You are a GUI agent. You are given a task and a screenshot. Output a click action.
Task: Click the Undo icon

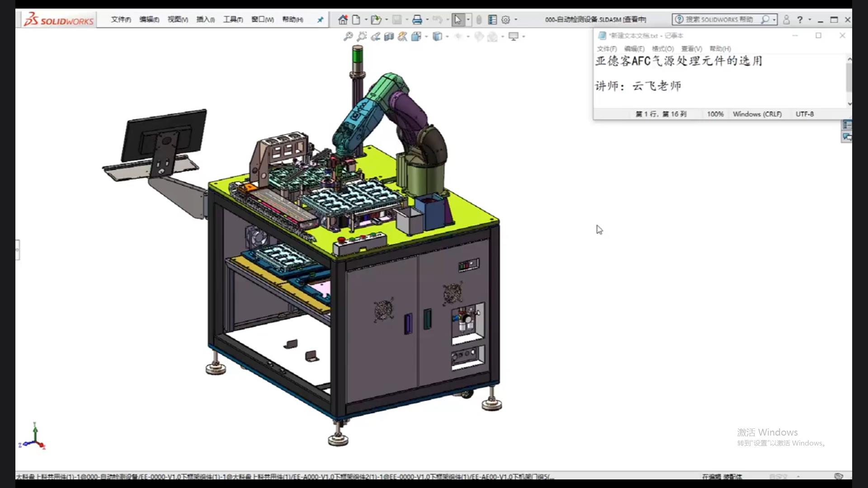click(x=437, y=19)
